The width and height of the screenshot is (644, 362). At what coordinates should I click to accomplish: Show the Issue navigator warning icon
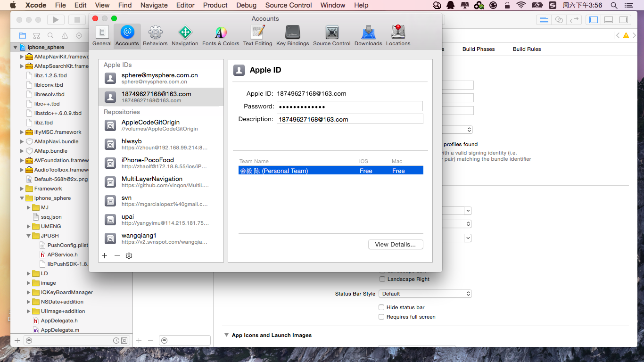tap(65, 35)
